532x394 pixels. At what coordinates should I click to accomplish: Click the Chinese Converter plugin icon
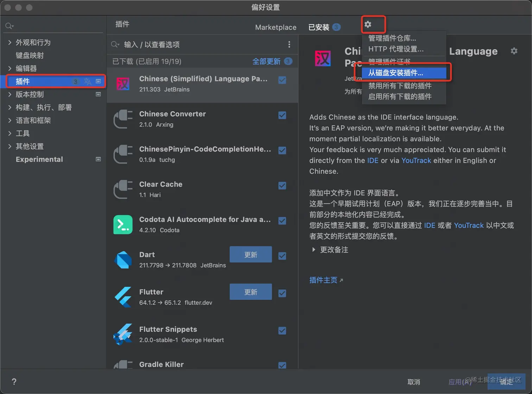[123, 119]
